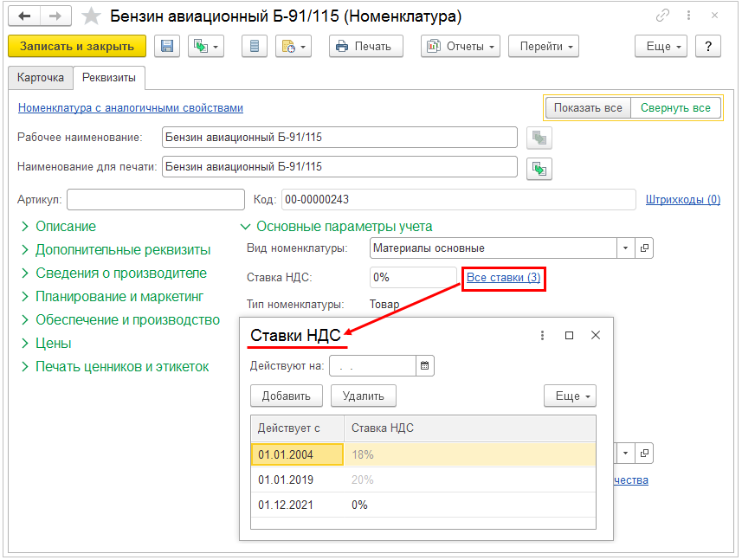Select the 01.01.2004 date cell
742x560 pixels.
297,454
